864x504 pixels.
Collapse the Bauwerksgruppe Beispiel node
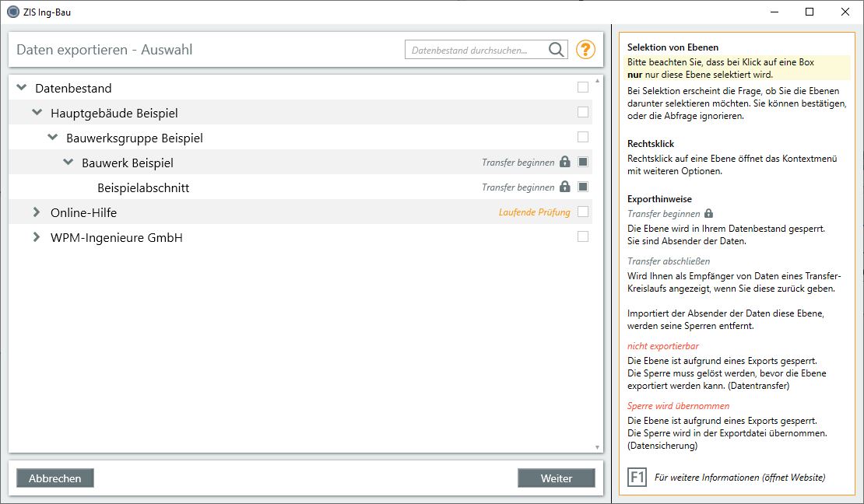click(52, 138)
